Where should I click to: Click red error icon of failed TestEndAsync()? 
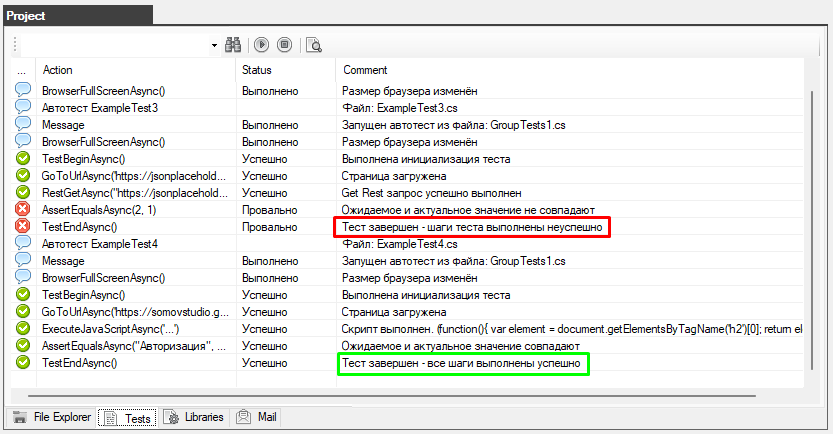pos(23,227)
